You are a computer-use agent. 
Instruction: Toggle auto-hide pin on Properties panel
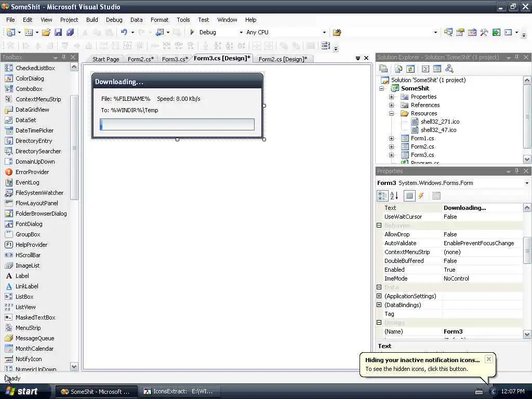517,171
